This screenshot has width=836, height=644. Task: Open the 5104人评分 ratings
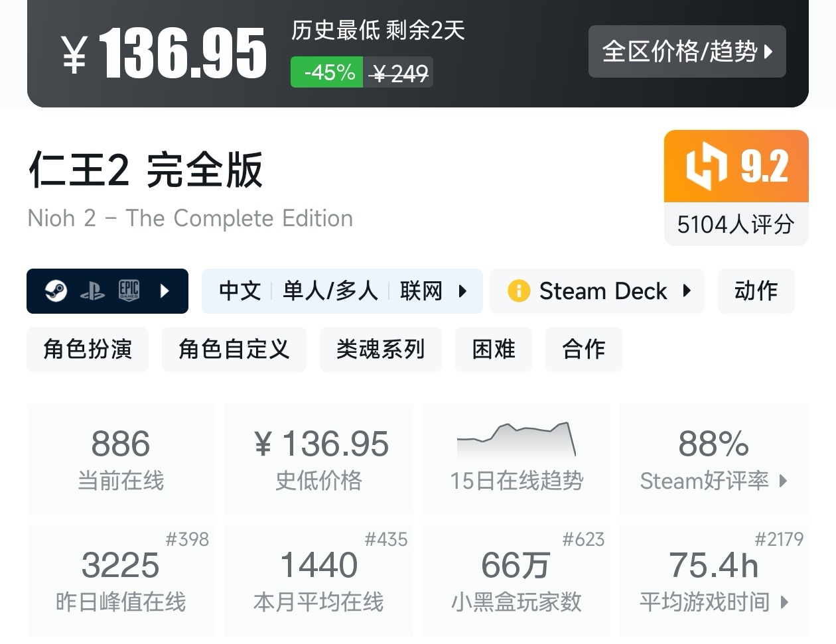pyautogui.click(x=735, y=224)
